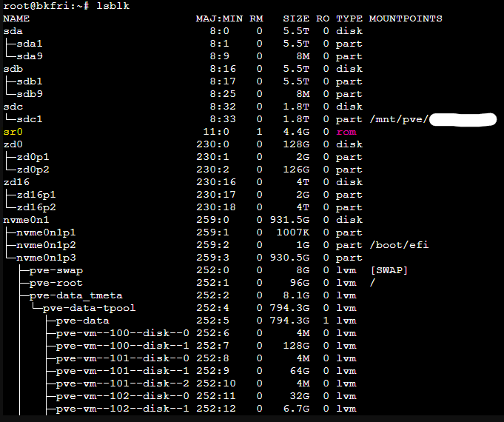The image size is (504, 422).
Task: Select the sda disk entry
Action: coord(13,30)
